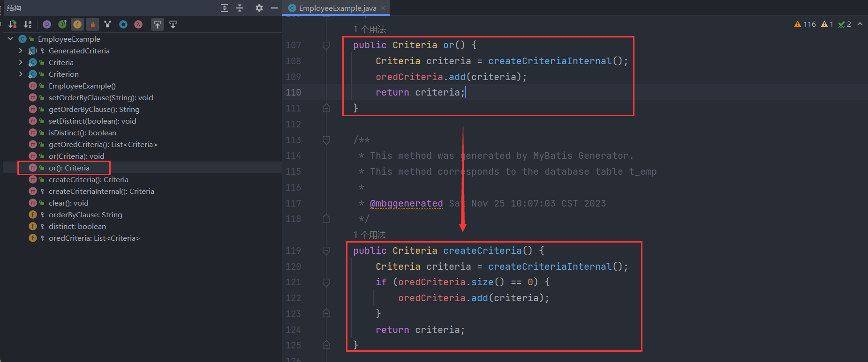Close the EmployeeExample.java tab
The height and width of the screenshot is (362, 868).
pyautogui.click(x=383, y=8)
